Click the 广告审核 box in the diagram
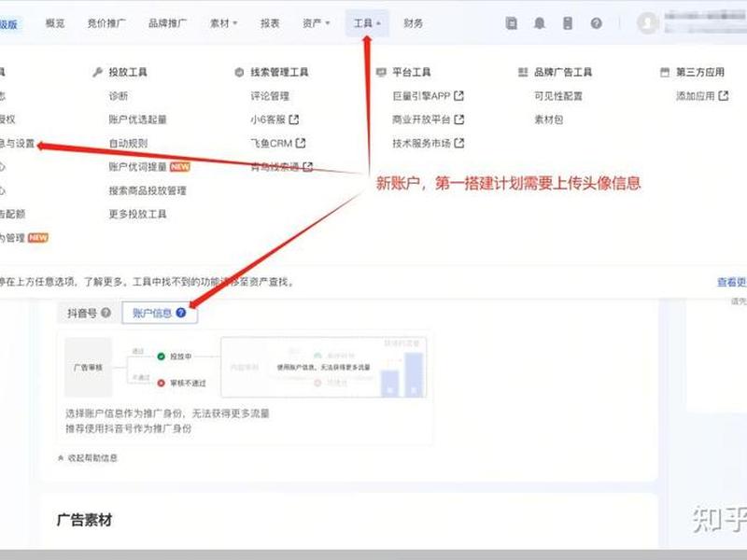The height and width of the screenshot is (560, 747). [88, 367]
